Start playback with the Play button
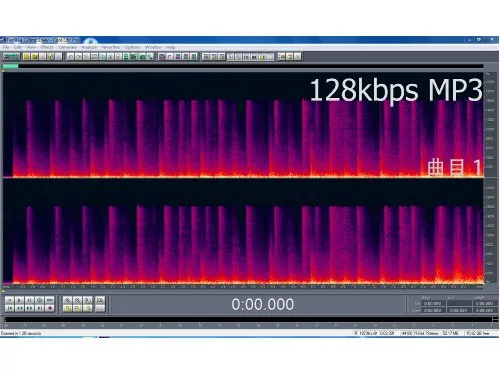 pyautogui.click(x=19, y=300)
